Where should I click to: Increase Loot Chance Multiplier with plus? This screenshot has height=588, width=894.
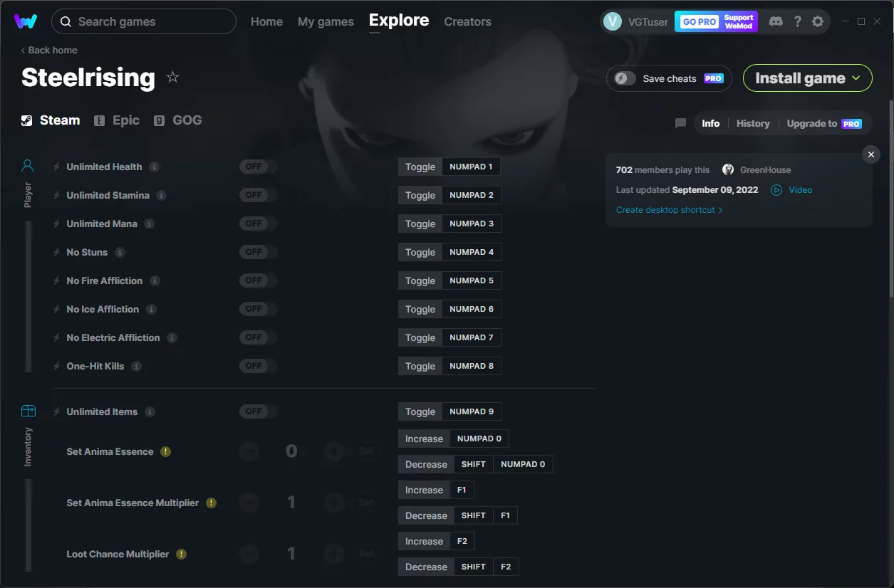pyautogui.click(x=333, y=554)
